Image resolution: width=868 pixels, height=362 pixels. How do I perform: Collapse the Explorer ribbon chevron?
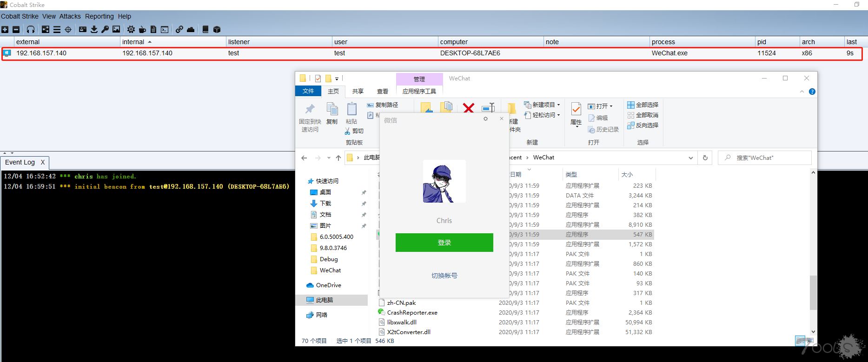click(802, 92)
